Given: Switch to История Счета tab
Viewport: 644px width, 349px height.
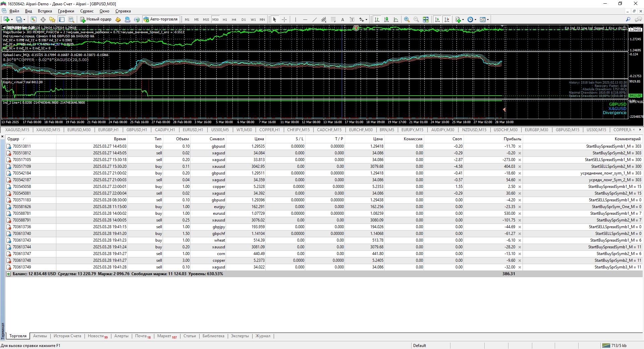Looking at the screenshot, I should pos(67,336).
